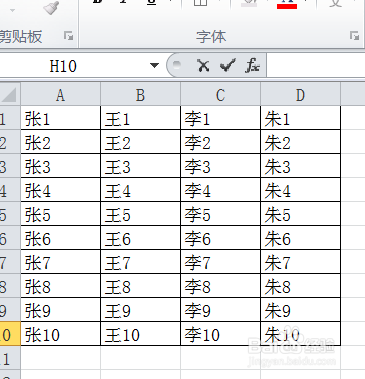
Task: Select cell containing 朱5
Action: [x=300, y=214]
